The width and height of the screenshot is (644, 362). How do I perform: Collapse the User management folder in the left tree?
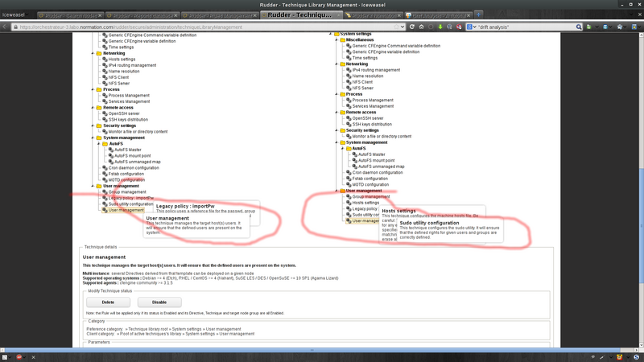pos(93,186)
